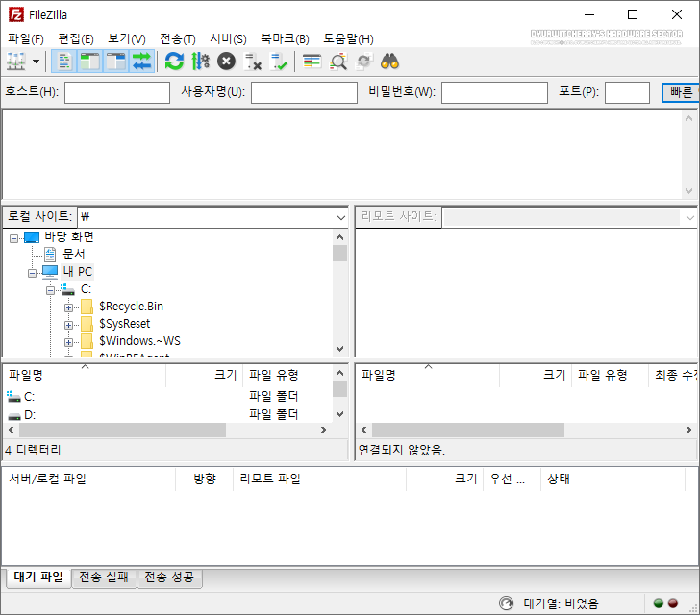This screenshot has width=700, height=615.
Task: Open 북마크(B) menu
Action: 285,38
